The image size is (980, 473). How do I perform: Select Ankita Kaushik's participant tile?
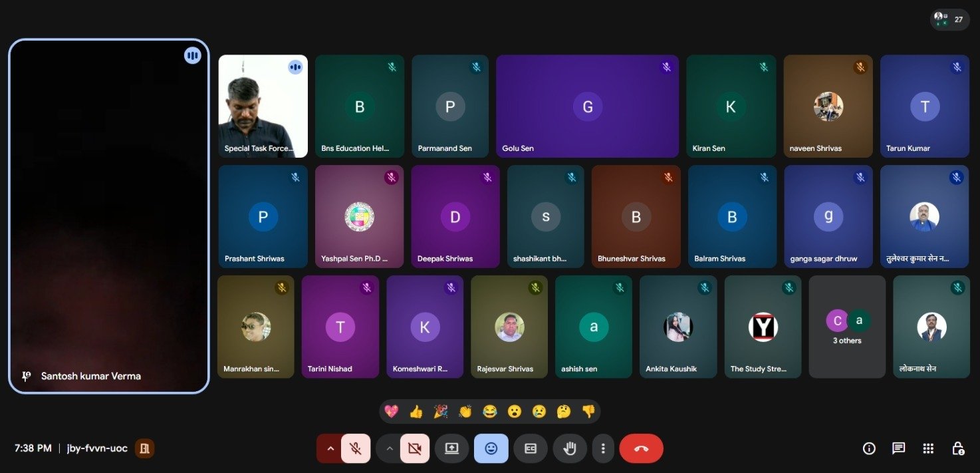pos(677,327)
